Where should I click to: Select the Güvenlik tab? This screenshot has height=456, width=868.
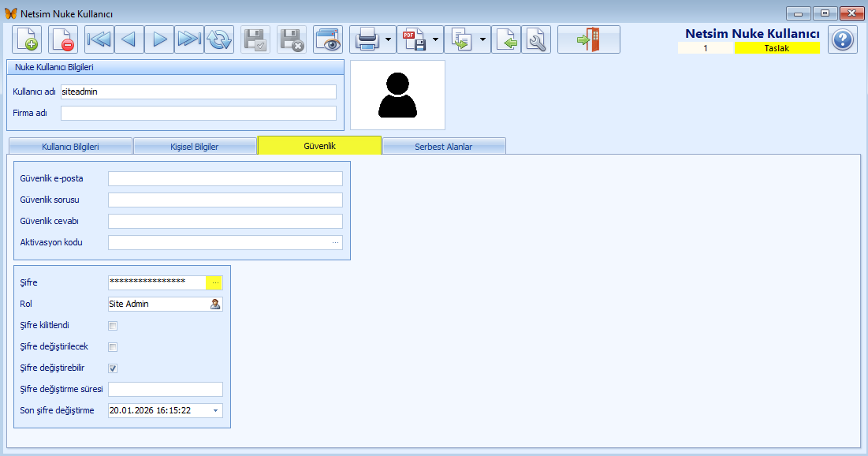(319, 145)
